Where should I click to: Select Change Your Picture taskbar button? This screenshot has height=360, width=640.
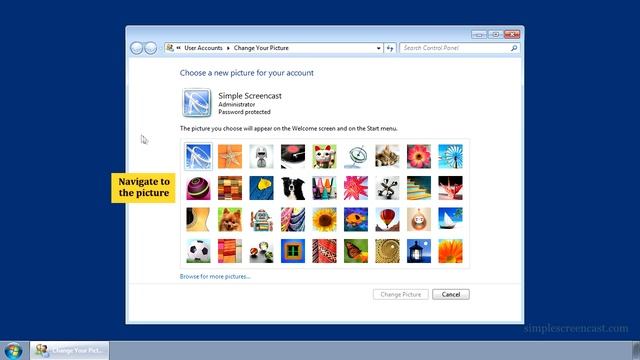point(69,350)
